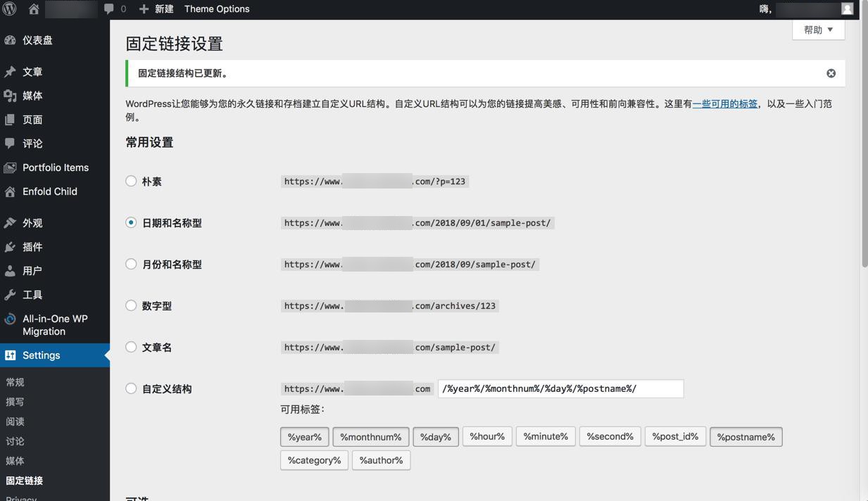The image size is (868, 501).
Task: Select the Plain (朴素) permalink option
Action: tap(131, 181)
